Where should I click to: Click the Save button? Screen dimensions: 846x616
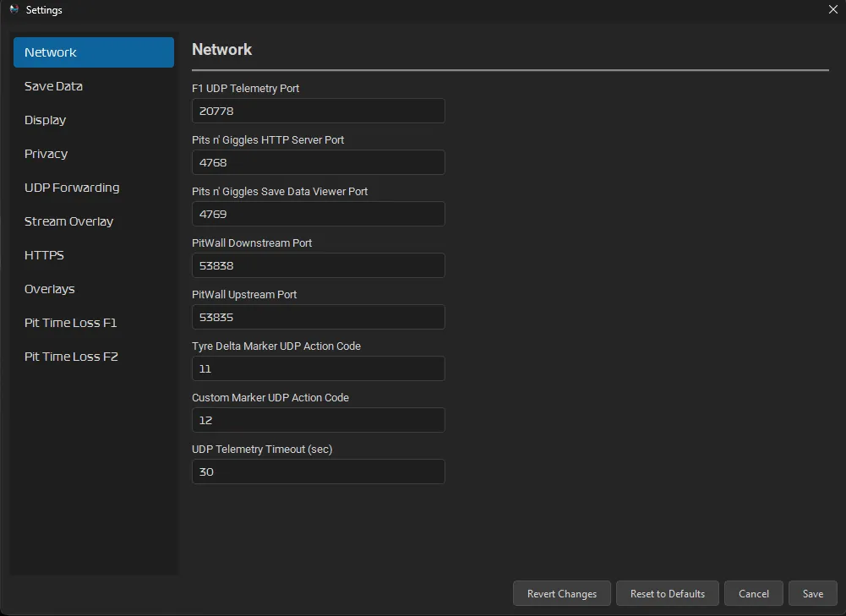click(812, 593)
